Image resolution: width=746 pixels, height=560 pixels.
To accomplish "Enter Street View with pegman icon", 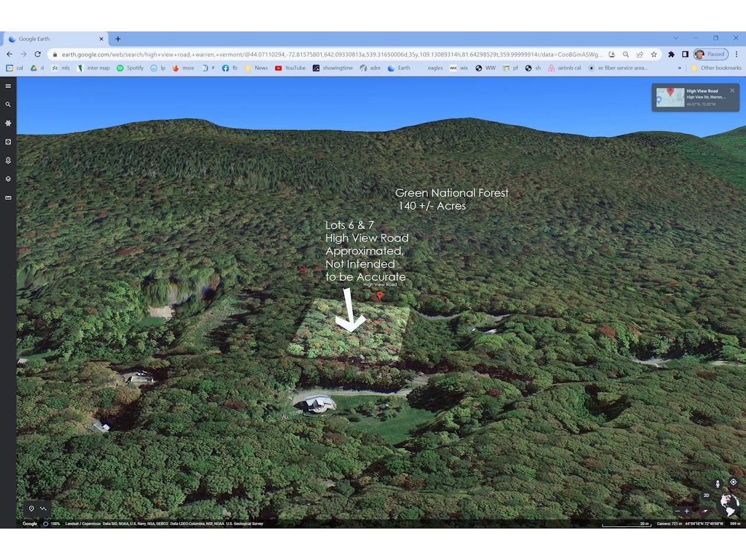I will pyautogui.click(x=717, y=484).
